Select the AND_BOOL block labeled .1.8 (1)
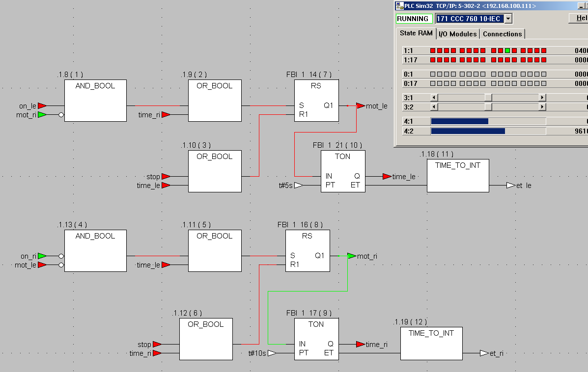 95,101
